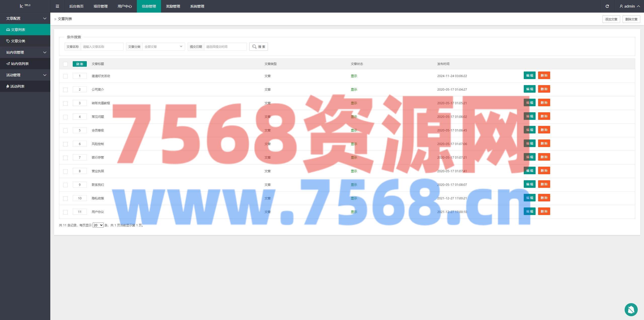
Task: Click the 添加文章 button
Action: pyautogui.click(x=611, y=19)
